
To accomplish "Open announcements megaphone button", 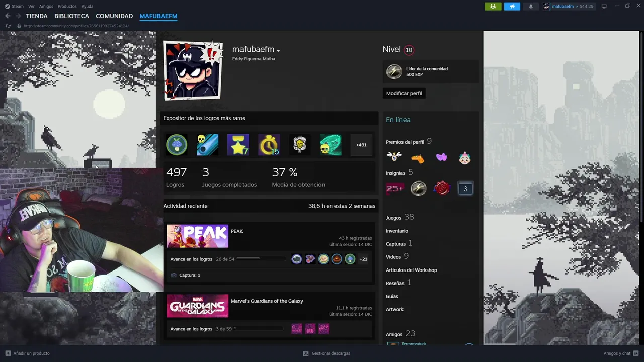I will coord(512,6).
